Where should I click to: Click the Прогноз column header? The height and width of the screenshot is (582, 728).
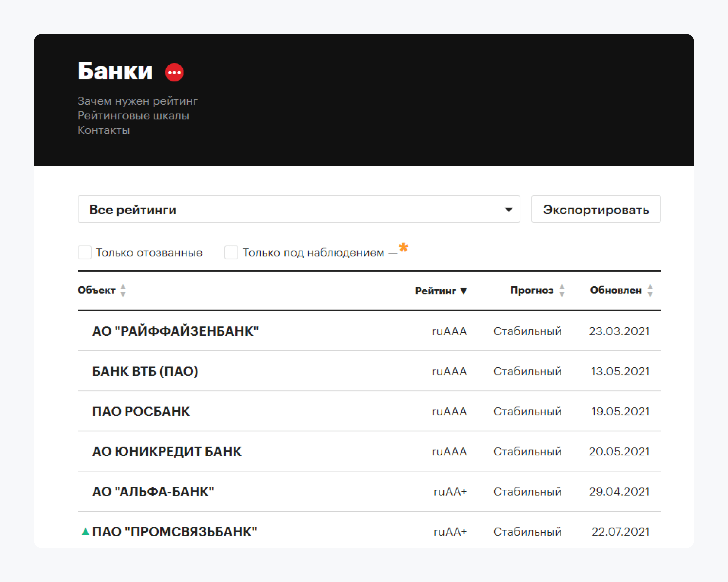[x=532, y=290]
